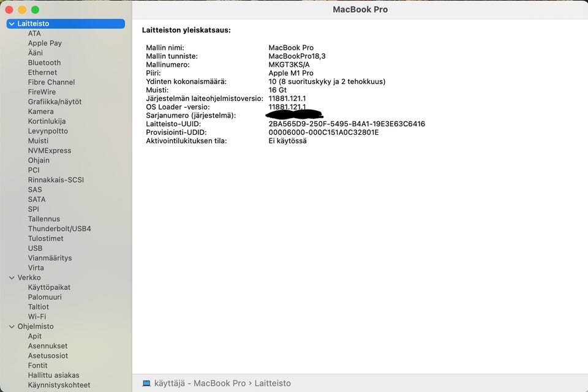Open Apit under Ohjelmisto

[34, 336]
